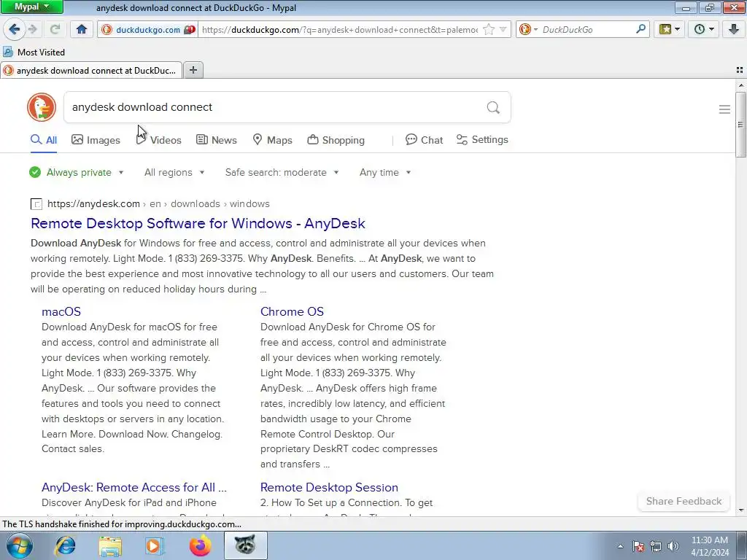Screen dimensions: 747x560
Task: Click the Mypal raccoon taskbar icon
Action: (x=245, y=545)
